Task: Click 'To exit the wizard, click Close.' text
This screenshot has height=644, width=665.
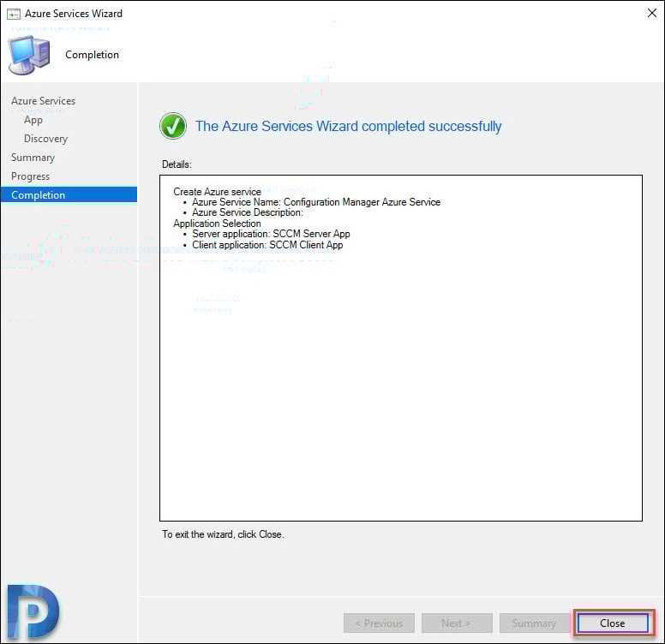Action: (223, 534)
